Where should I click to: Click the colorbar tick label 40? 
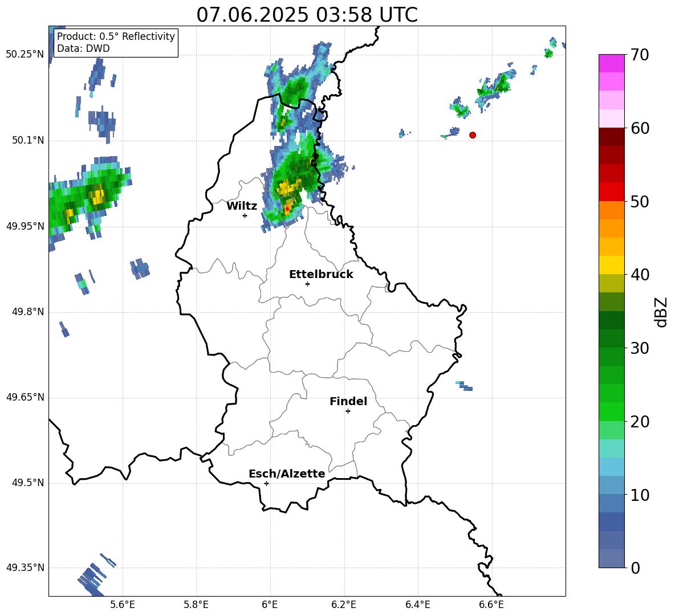(640, 275)
